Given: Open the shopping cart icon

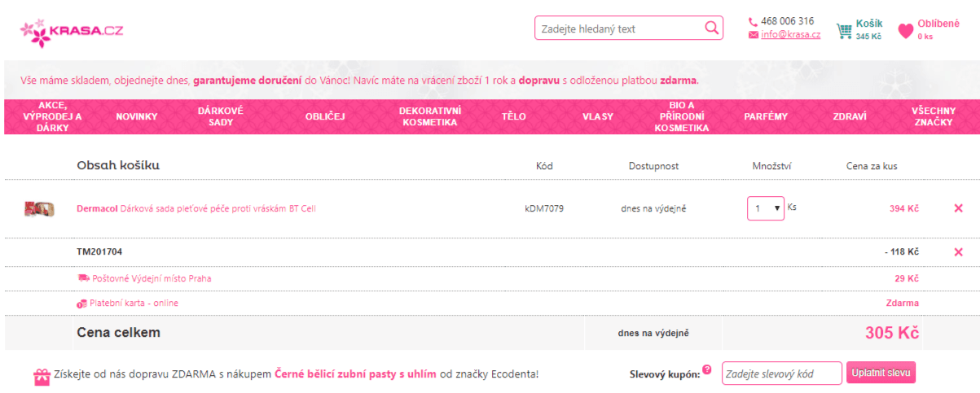Looking at the screenshot, I should tap(843, 30).
